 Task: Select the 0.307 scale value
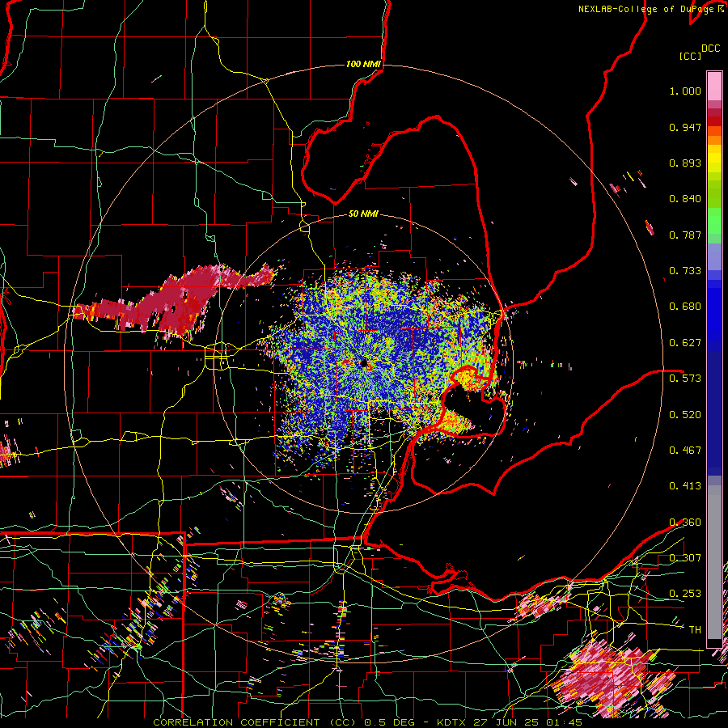[685, 558]
